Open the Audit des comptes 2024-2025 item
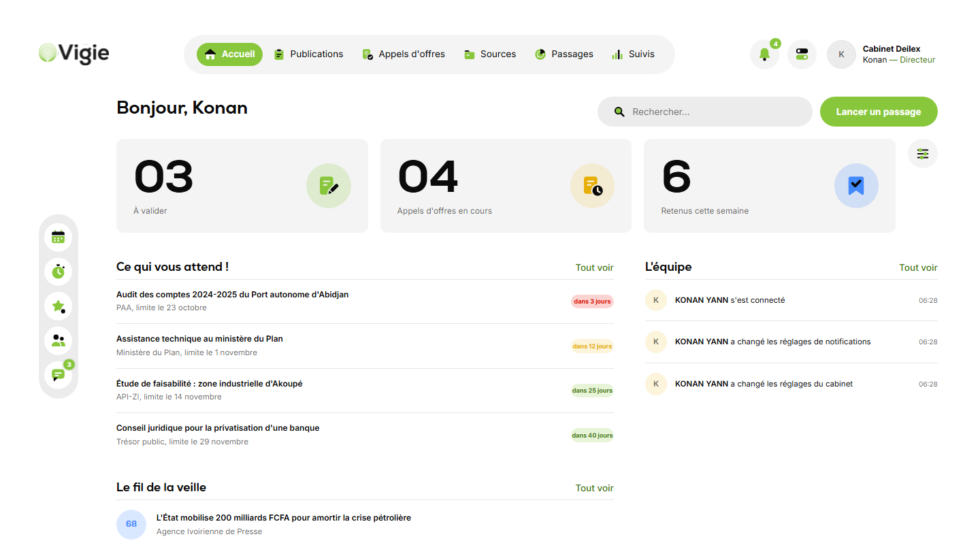 pyautogui.click(x=365, y=301)
